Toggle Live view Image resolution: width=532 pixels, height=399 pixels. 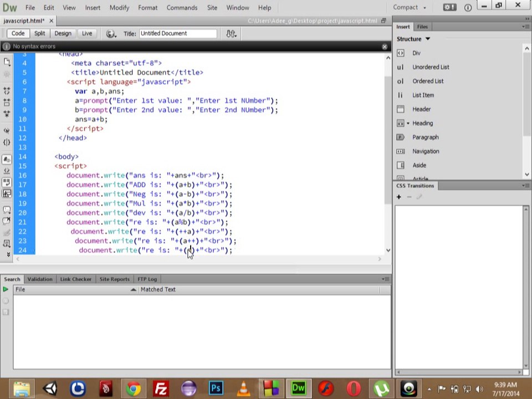pos(87,33)
